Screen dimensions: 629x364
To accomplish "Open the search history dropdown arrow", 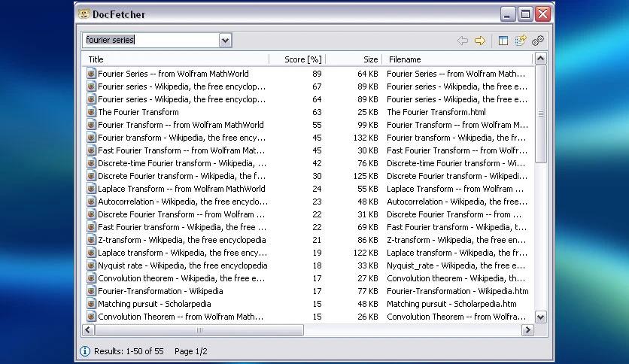I will 226,40.
